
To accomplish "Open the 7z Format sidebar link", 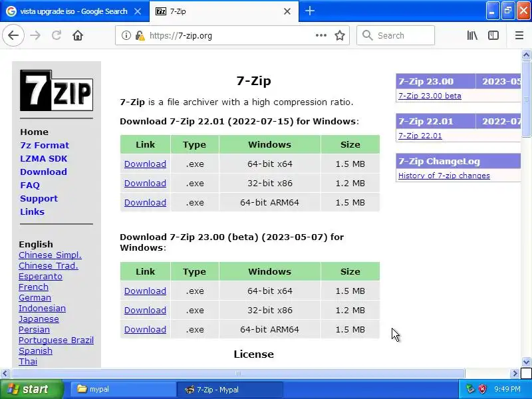I will [x=45, y=145].
